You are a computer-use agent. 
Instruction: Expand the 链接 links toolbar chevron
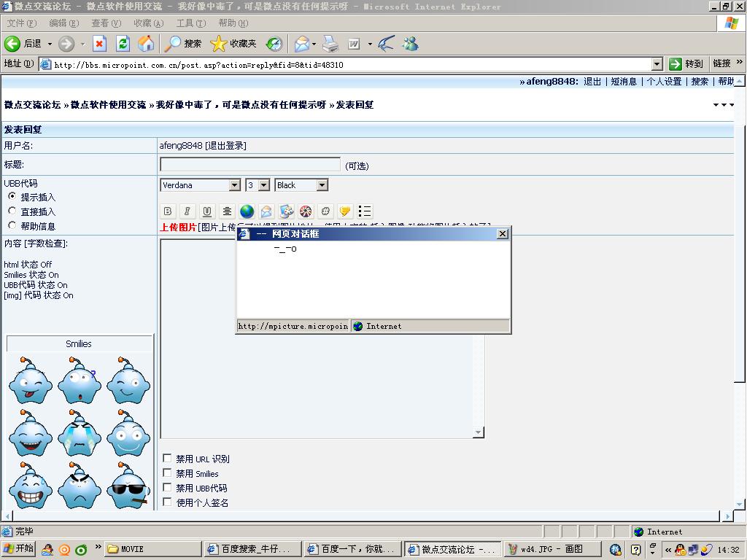click(740, 62)
